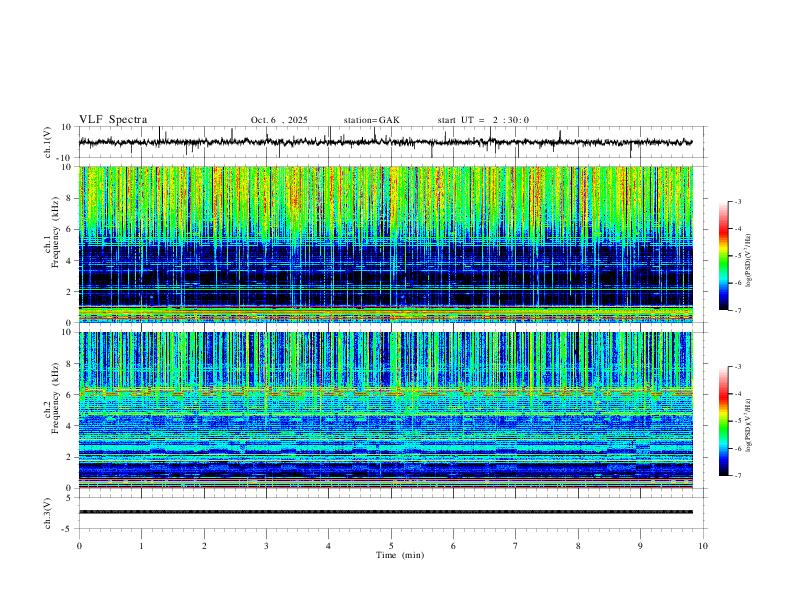The width and height of the screenshot is (792, 612).
Task: Click the "Time (min)" x-axis label
Action: (x=400, y=555)
